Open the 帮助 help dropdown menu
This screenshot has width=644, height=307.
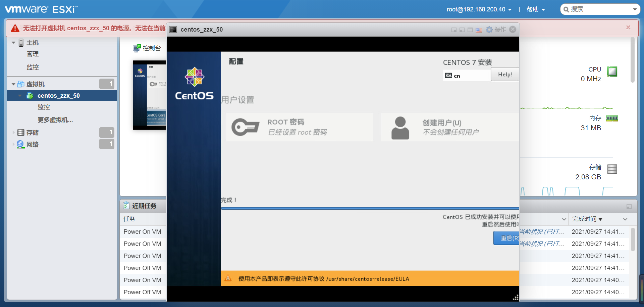536,9
